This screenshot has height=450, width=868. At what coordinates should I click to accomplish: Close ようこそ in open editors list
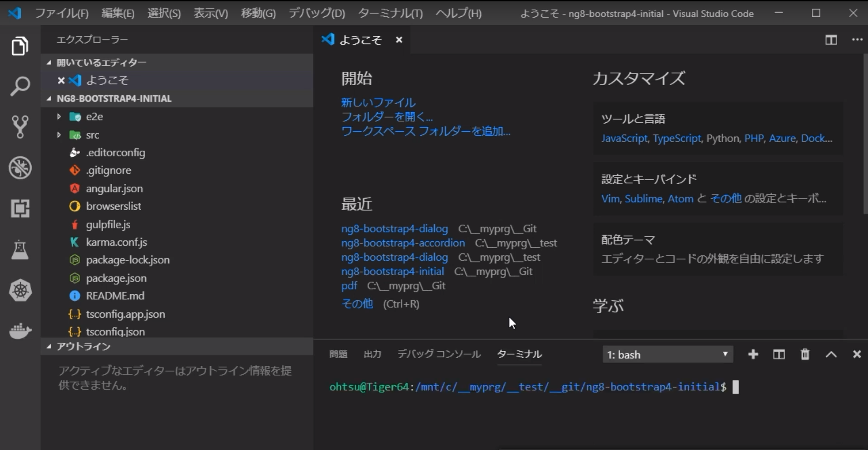(61, 80)
